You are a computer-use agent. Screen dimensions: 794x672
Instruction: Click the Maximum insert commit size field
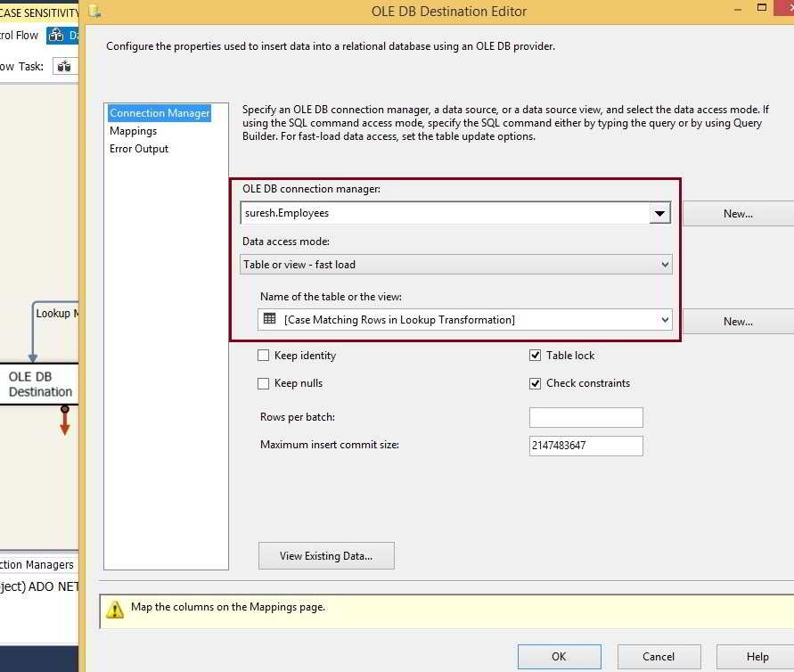585,446
